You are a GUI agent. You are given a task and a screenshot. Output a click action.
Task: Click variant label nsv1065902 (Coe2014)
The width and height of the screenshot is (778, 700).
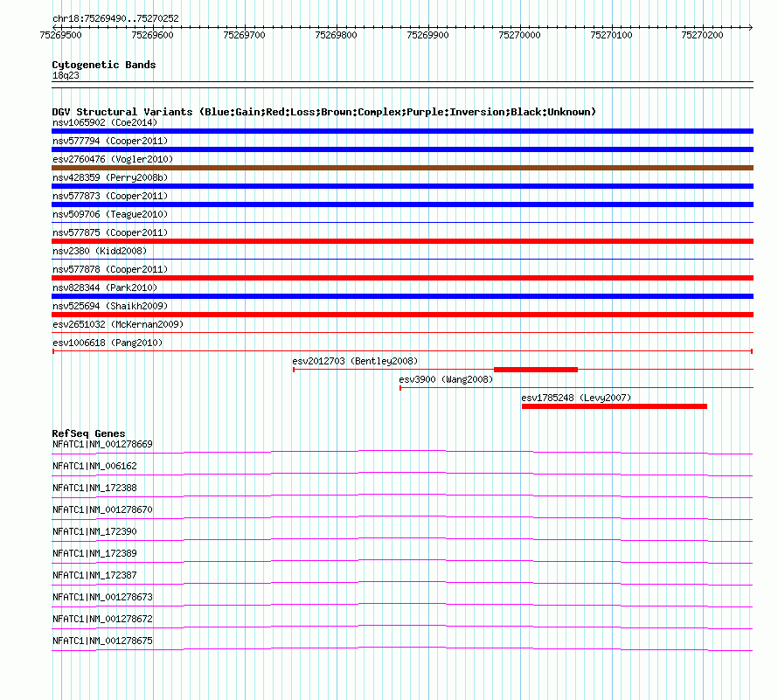tap(105, 122)
